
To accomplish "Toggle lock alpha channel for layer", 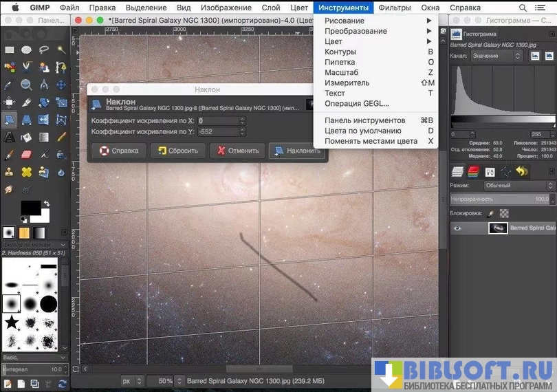I will coord(503,213).
